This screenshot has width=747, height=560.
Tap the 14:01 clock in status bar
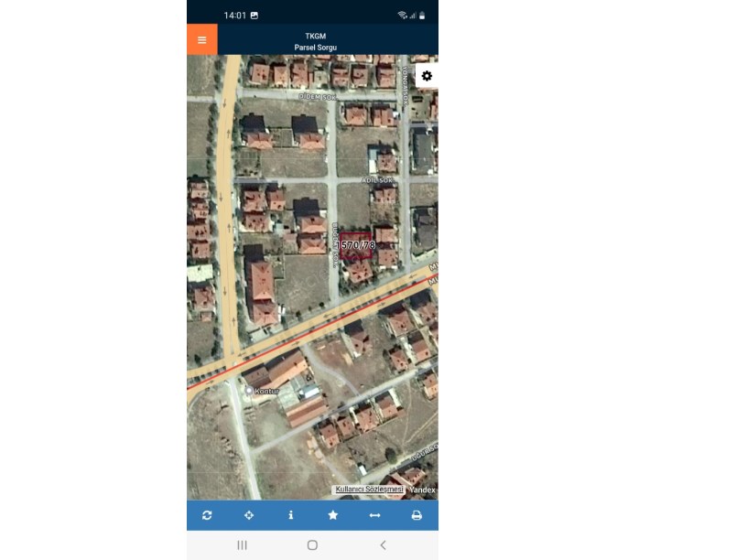(235, 16)
